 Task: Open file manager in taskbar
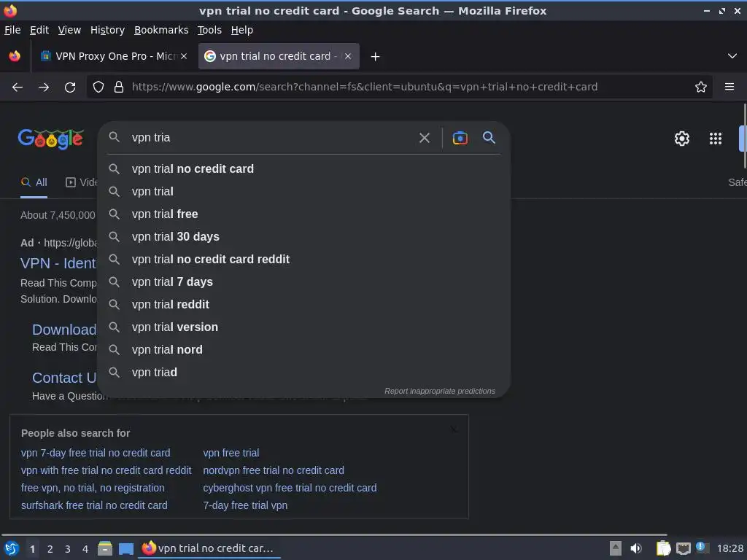[x=105, y=548]
